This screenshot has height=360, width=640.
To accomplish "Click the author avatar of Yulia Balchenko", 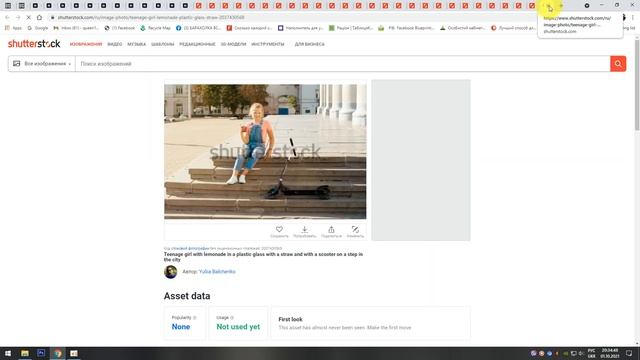I will tap(171, 272).
